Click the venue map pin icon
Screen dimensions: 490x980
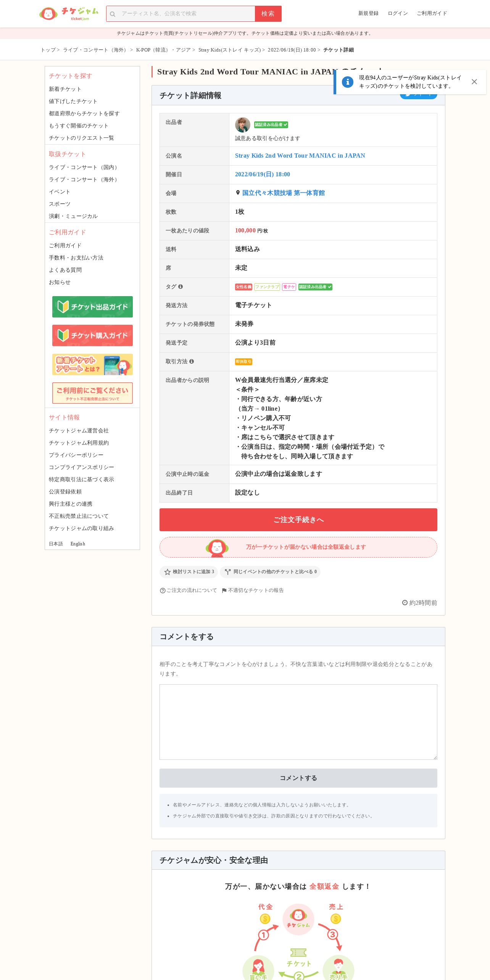click(x=238, y=193)
